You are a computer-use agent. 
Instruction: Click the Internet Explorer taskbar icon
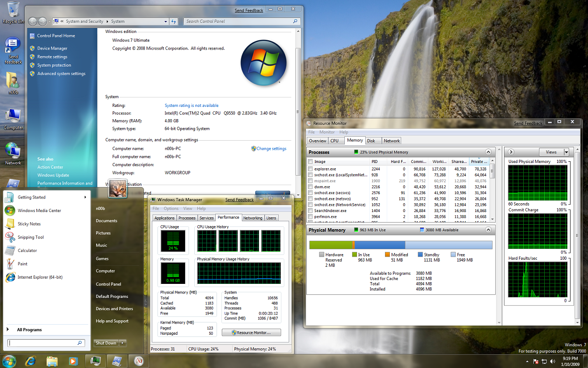30,361
